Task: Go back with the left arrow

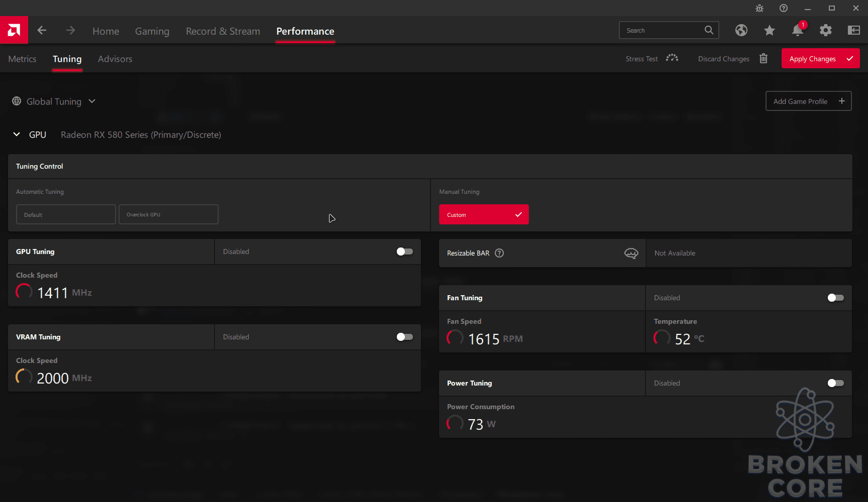Action: point(42,31)
